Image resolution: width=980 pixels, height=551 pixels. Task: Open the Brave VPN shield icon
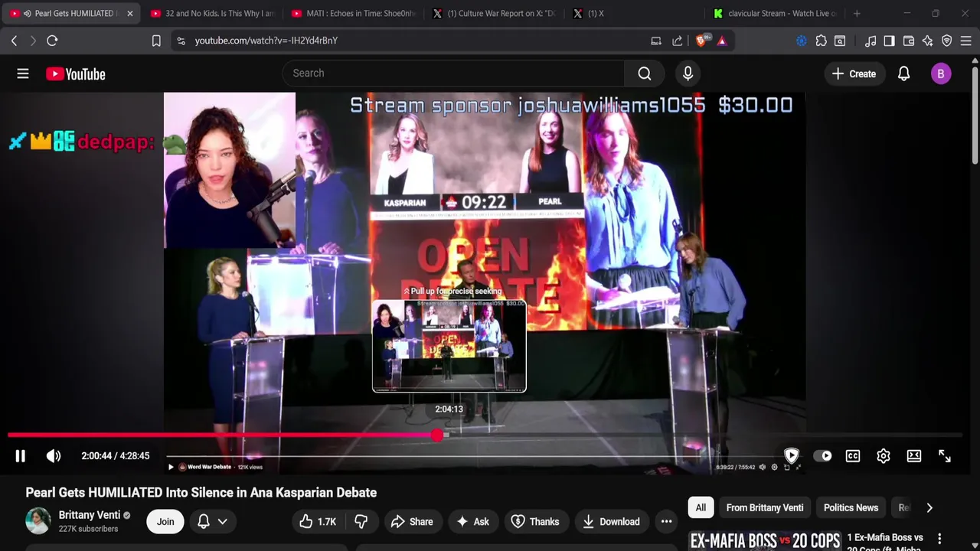[947, 41]
